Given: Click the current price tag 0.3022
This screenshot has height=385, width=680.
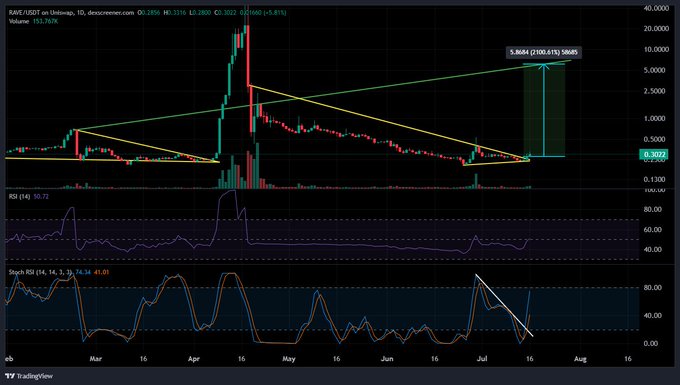Looking at the screenshot, I should point(654,154).
